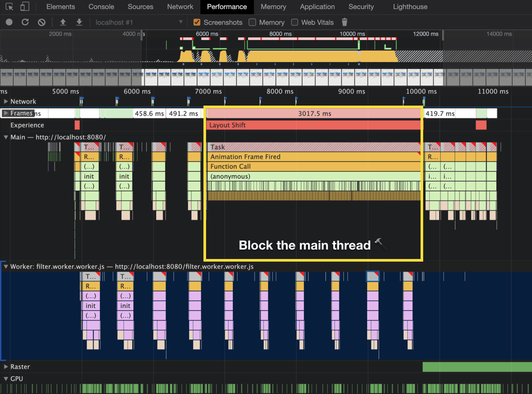Click the trash collect garbage icon

click(x=344, y=23)
